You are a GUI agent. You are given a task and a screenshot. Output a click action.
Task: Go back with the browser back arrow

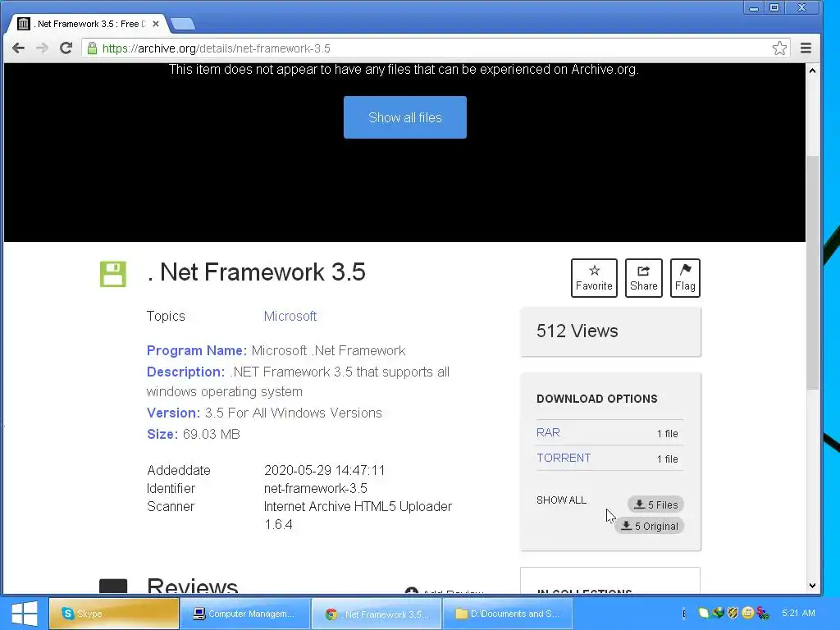pos(18,48)
